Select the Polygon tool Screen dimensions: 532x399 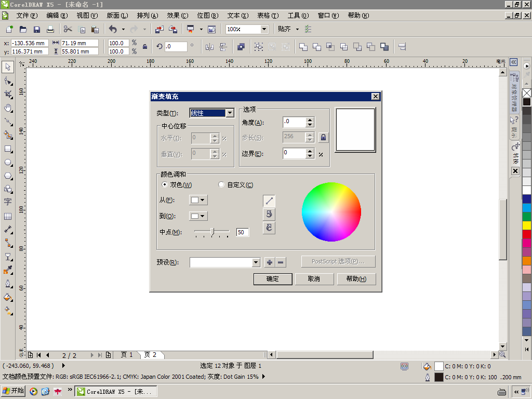[8, 176]
